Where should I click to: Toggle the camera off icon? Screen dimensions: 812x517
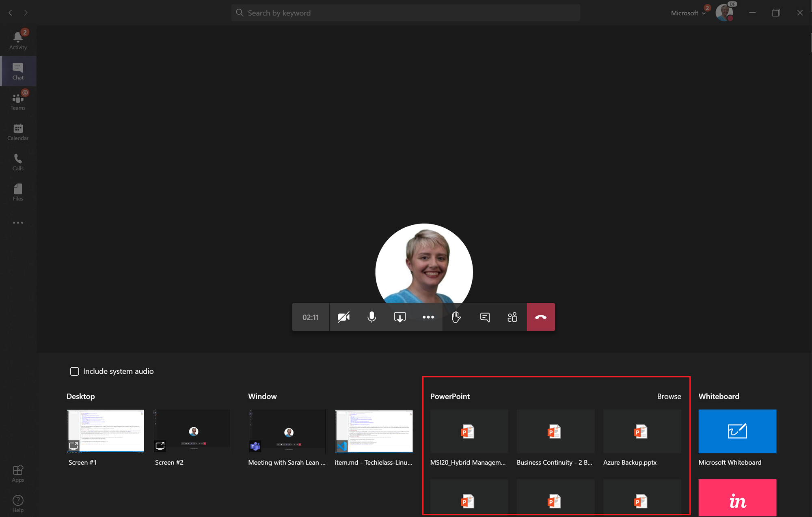[x=343, y=317]
